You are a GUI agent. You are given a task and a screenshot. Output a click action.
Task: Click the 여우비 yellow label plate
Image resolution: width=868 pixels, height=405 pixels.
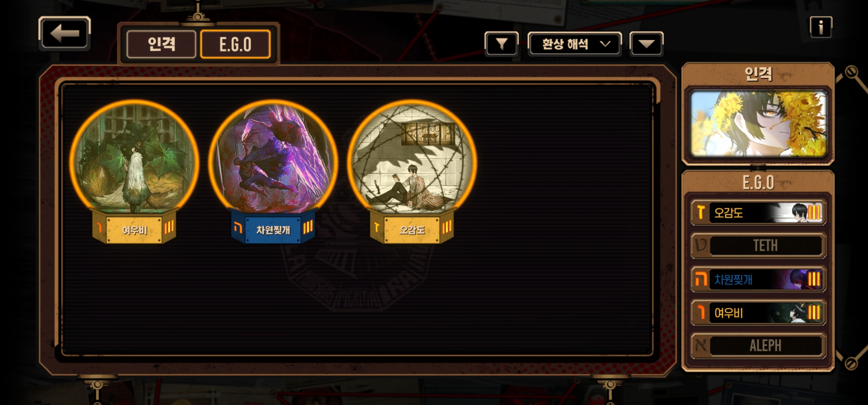tap(134, 229)
